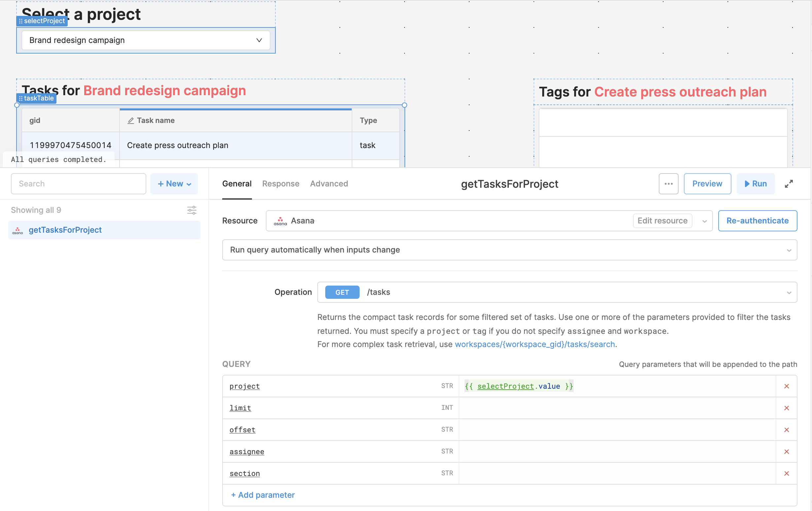Image resolution: width=812 pixels, height=511 pixels.
Task: Click the offset parameter value field
Action: click(617, 430)
